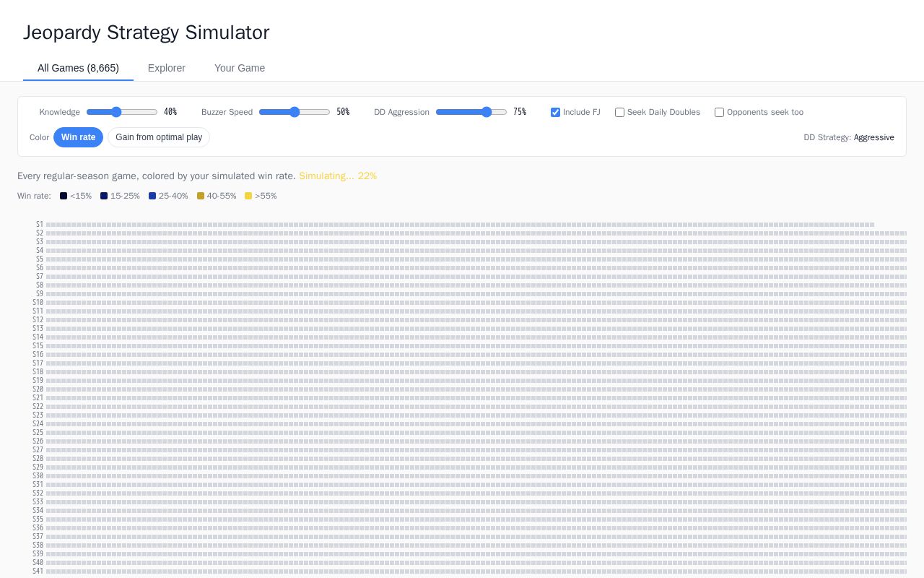924x578 pixels.
Task: Click the DD Aggression value 75%
Action: (x=520, y=112)
